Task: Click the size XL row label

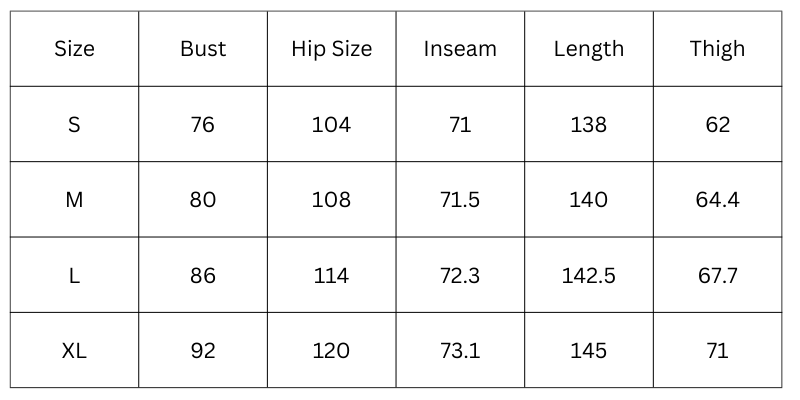Action: tap(74, 351)
